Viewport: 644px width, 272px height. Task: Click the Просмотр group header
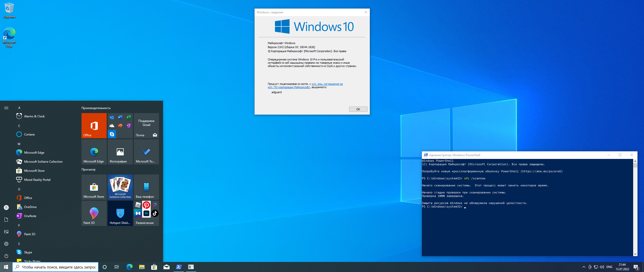(89, 169)
